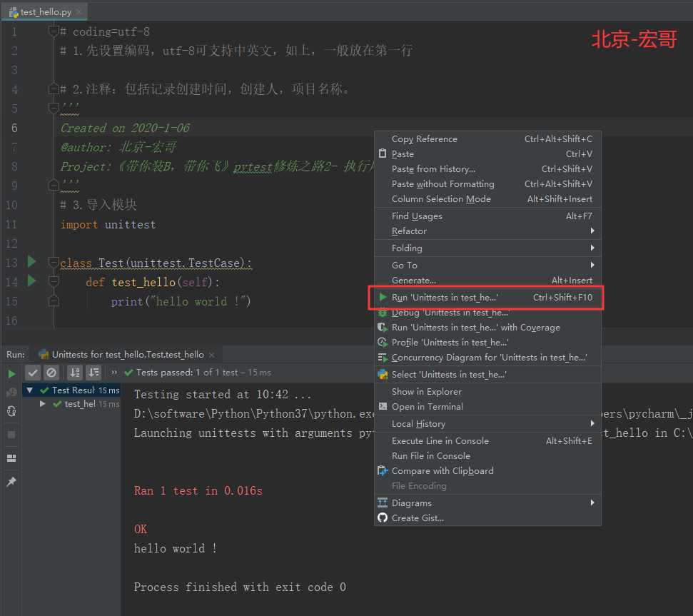693x616 pixels.
Task: Click the green Run triangle icon in the context menu
Action: pos(383,298)
